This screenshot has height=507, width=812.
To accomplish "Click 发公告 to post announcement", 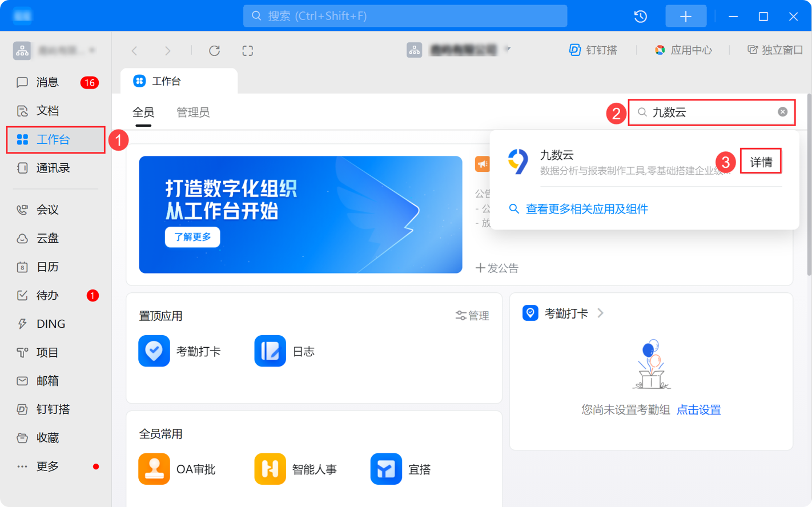I will (x=497, y=268).
